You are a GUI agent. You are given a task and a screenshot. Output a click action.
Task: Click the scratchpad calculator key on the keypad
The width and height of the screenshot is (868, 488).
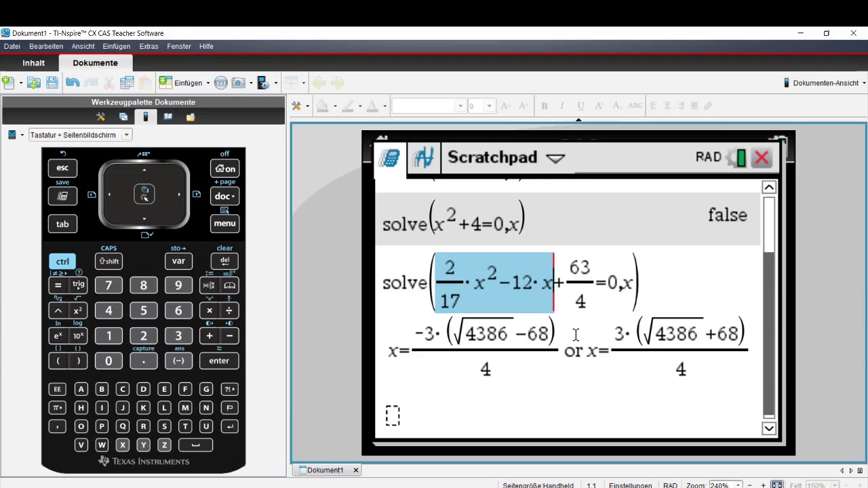click(x=62, y=196)
